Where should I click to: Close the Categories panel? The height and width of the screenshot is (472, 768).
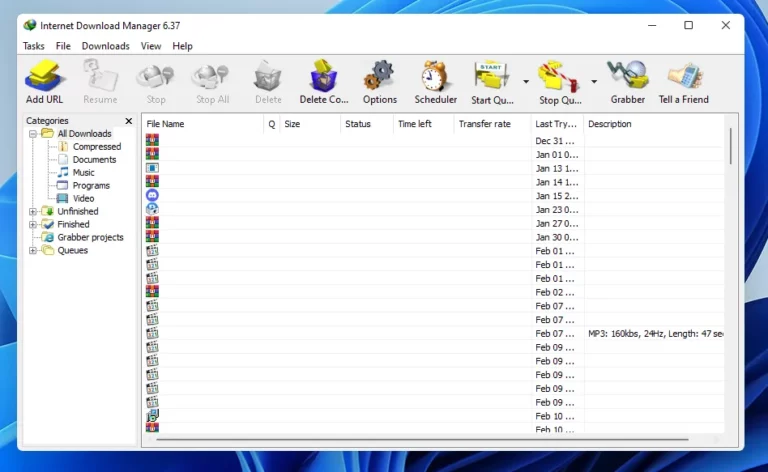click(129, 120)
